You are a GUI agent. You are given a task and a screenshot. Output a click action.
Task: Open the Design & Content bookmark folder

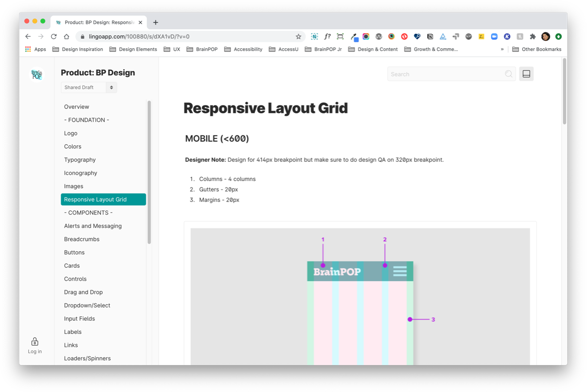point(373,49)
